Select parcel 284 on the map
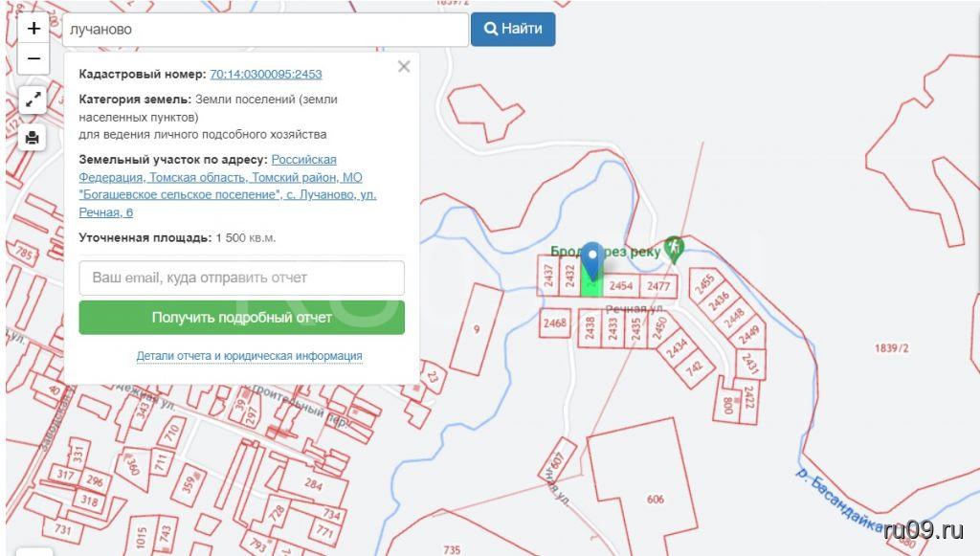 tap(313, 484)
